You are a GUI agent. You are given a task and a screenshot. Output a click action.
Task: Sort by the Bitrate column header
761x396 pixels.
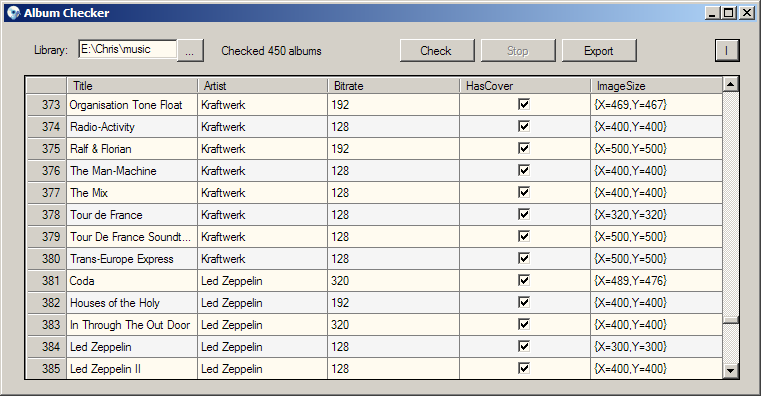(x=394, y=86)
